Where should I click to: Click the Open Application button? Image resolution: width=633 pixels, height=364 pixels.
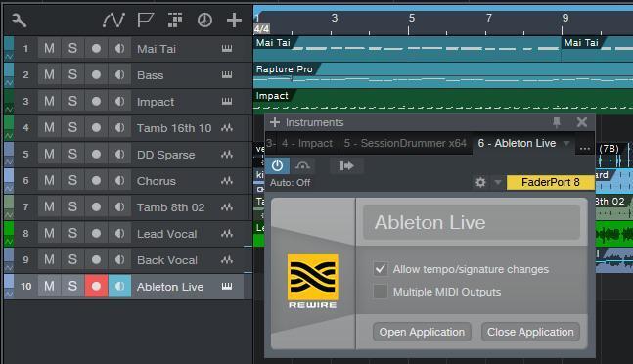pyautogui.click(x=422, y=332)
